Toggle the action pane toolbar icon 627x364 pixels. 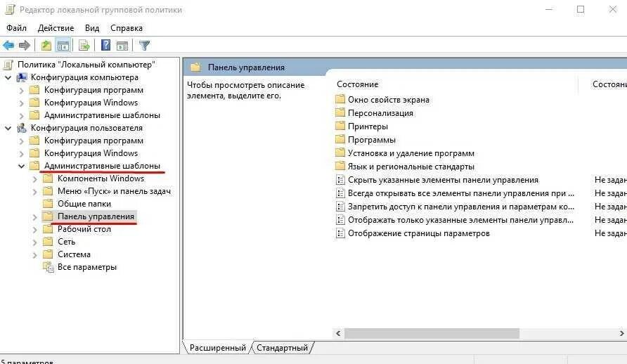122,46
